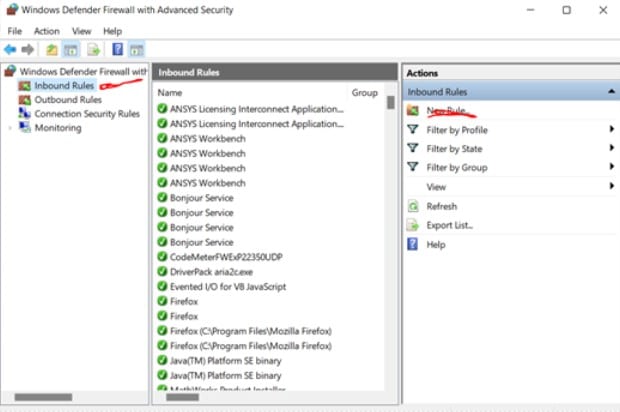Select Monitoring in the tree

pos(58,128)
